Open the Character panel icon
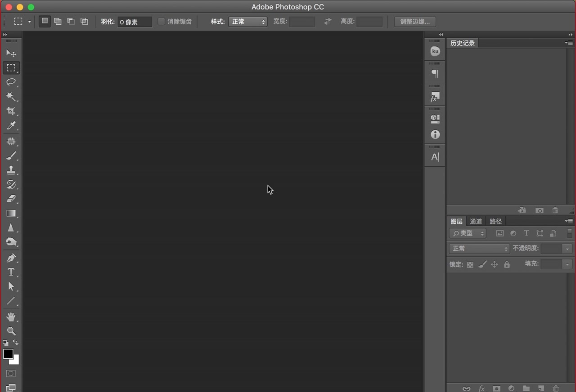 (x=435, y=157)
